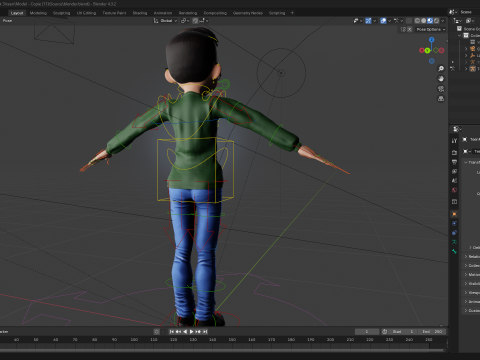
Task: Add a new workspace with plus button
Action: pos(292,13)
